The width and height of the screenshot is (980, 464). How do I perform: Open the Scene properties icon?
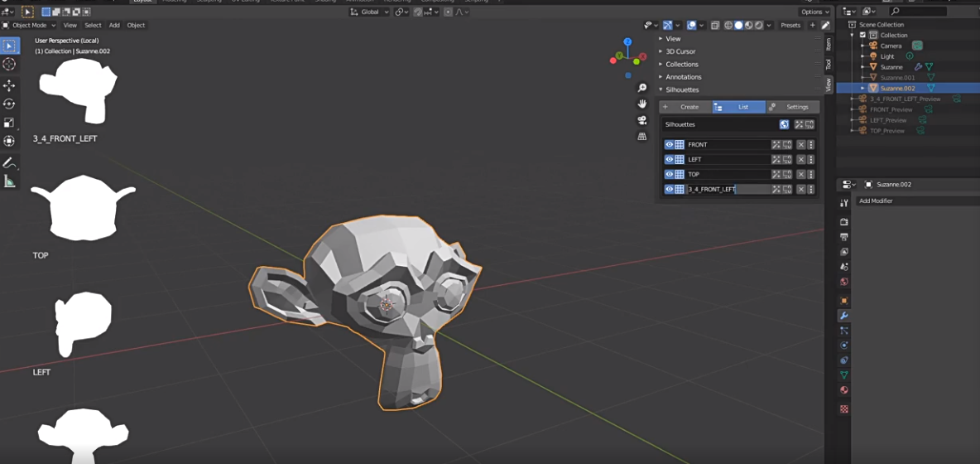(844, 267)
